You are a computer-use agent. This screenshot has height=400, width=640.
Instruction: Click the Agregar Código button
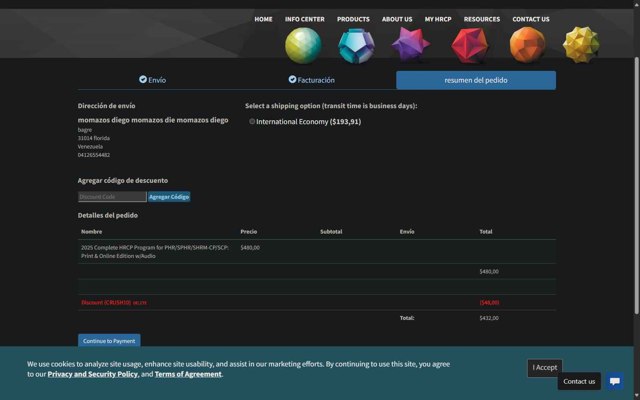[169, 197]
